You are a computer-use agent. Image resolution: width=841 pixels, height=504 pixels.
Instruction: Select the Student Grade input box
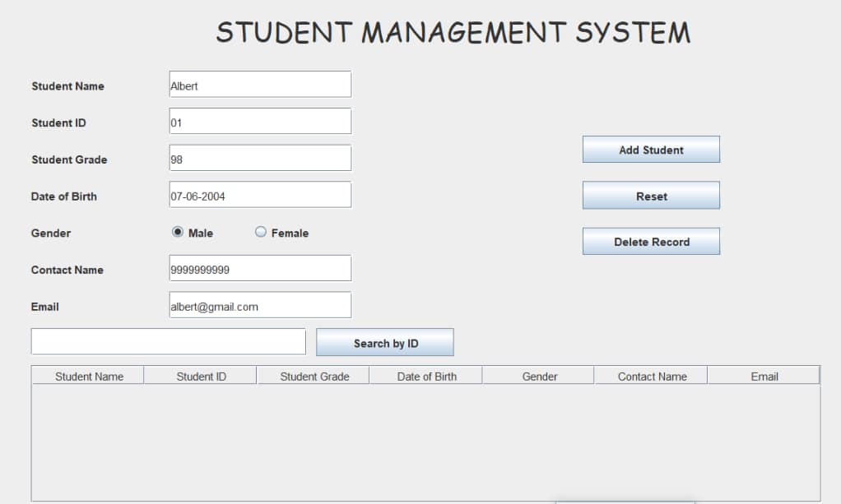tap(260, 159)
